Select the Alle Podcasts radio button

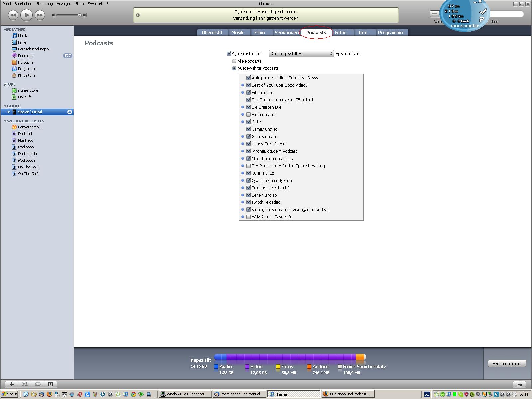[x=234, y=61]
